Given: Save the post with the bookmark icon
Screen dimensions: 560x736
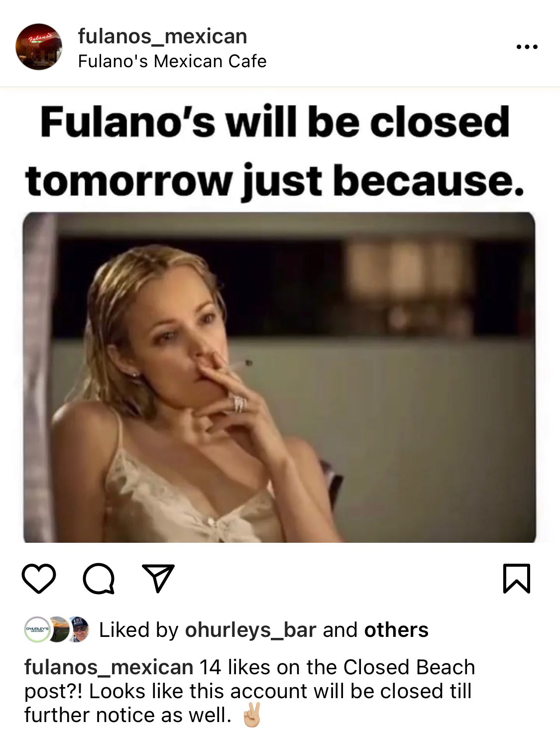Looking at the screenshot, I should [x=517, y=579].
